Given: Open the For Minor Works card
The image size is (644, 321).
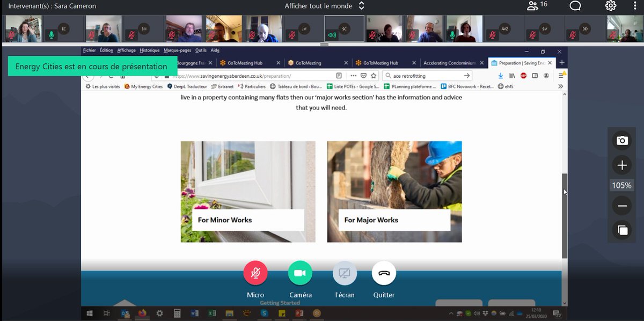Looking at the screenshot, I should coord(248,192).
